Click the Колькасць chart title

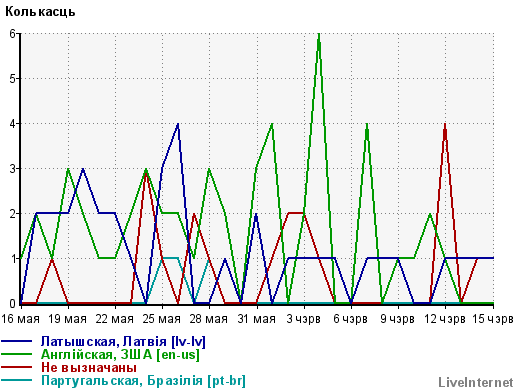coord(40,12)
